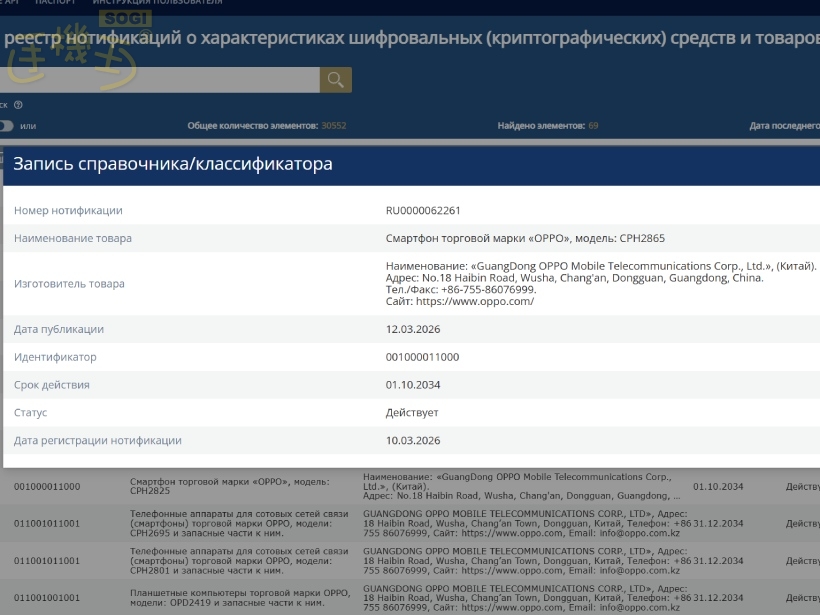Click the 'Наименование товара' label
This screenshot has width=820, height=615.
pyautogui.click(x=73, y=238)
